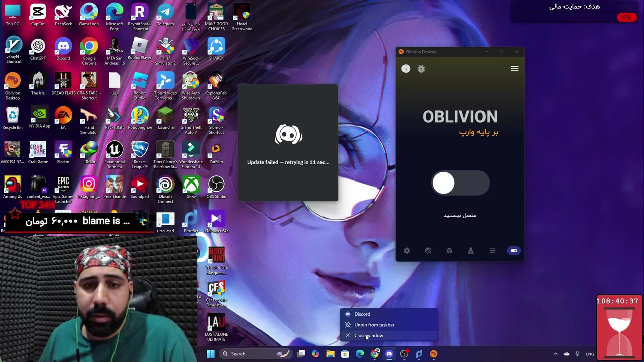Select the TLauncher desktop shortcut
Screen dimensions: 644x362
pyautogui.click(x=165, y=118)
